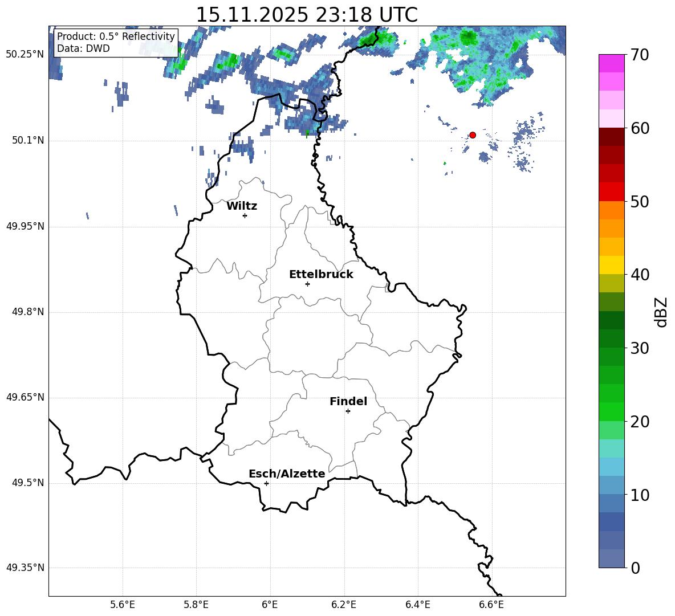Viewport: 675px width, 616px height.
Task: Click the dark maroon colorbar segment below 60
Action: [612, 137]
